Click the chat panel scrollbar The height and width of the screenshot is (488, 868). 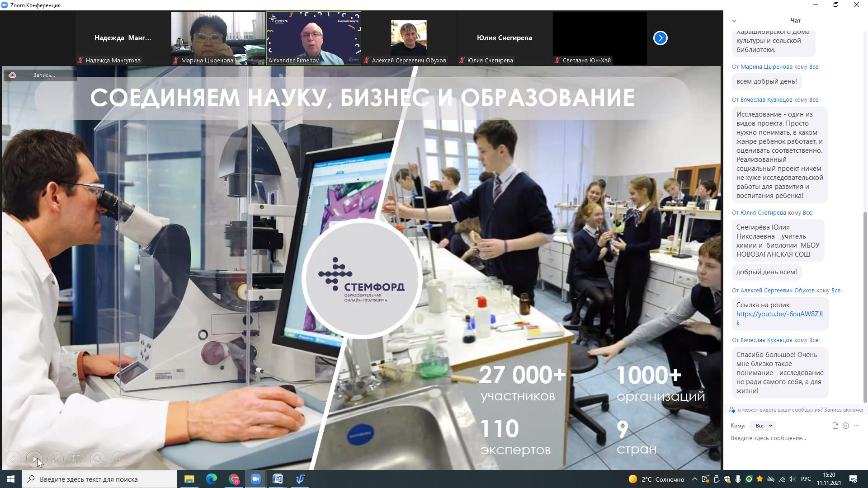[x=865, y=307]
